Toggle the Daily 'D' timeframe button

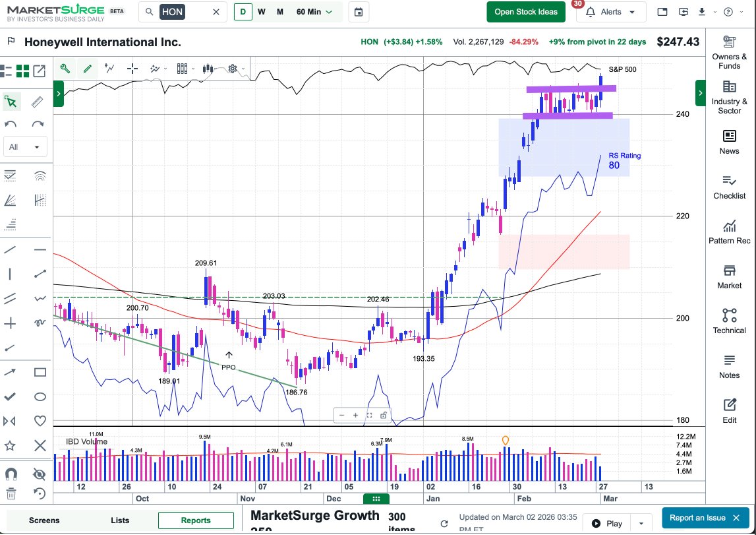(x=243, y=12)
